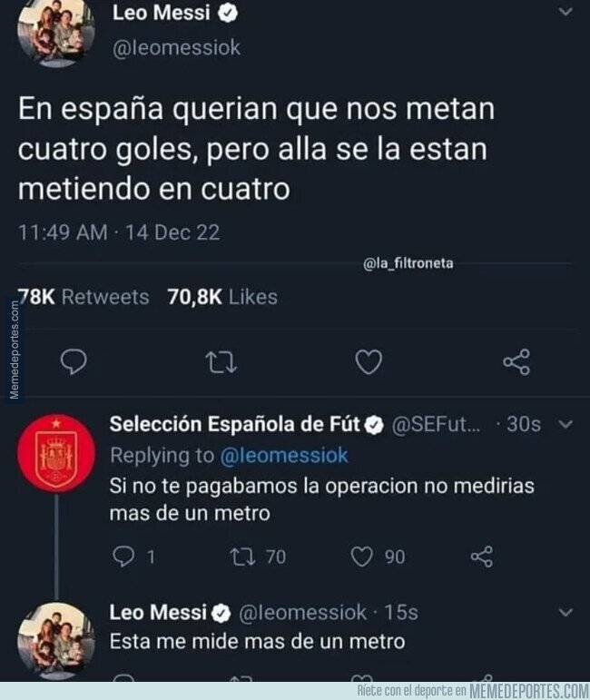Click the verified badge beside the top Leo Messi name

(x=232, y=15)
